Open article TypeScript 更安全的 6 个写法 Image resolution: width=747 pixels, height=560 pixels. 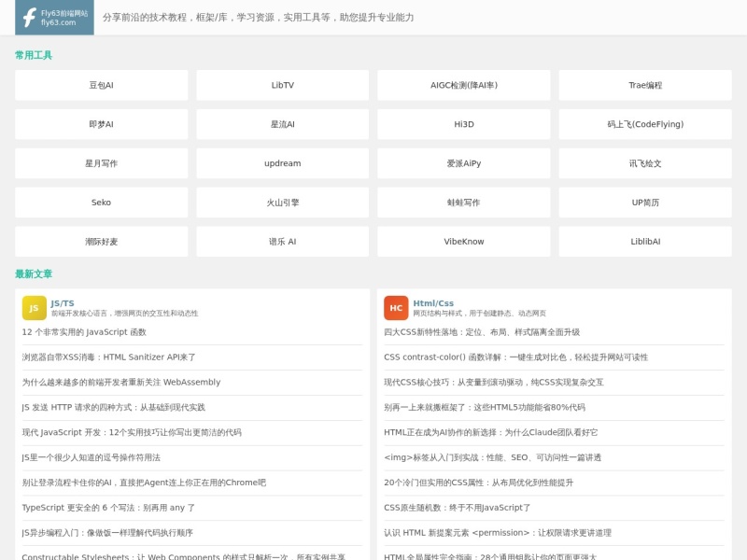coord(108,508)
